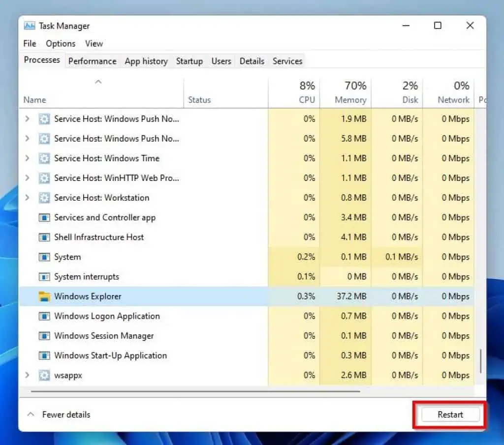The image size is (504, 445).
Task: Expand the Service Host: Windows Time group
Action: 28,158
